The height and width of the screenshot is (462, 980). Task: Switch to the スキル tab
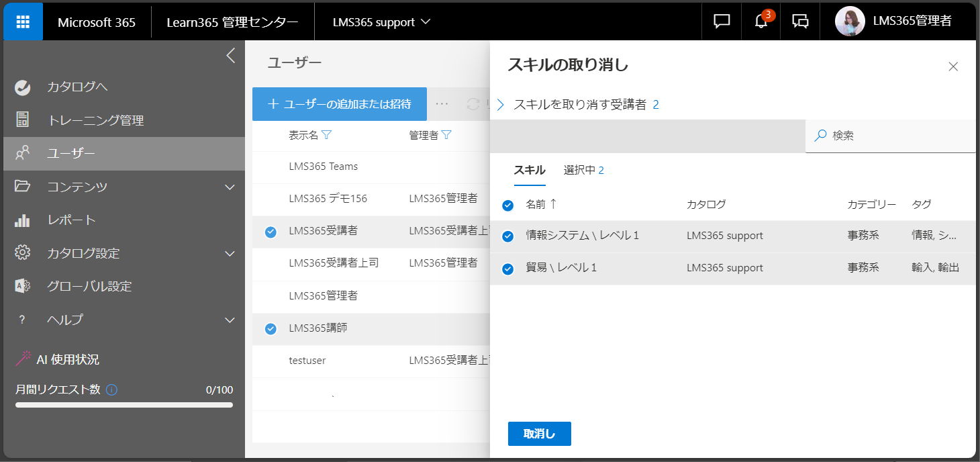click(x=530, y=171)
